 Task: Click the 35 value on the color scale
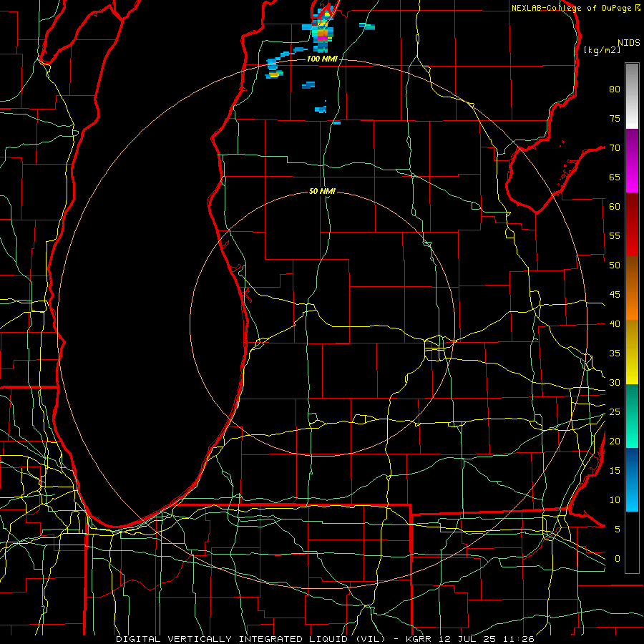tap(615, 353)
